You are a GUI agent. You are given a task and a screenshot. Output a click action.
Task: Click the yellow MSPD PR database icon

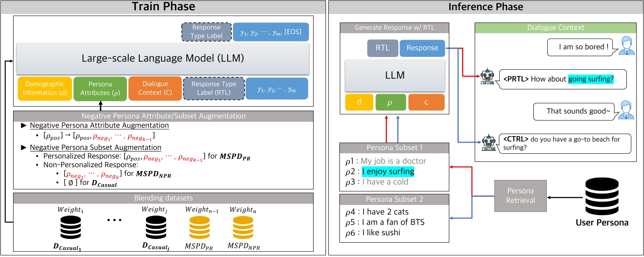coord(199,227)
